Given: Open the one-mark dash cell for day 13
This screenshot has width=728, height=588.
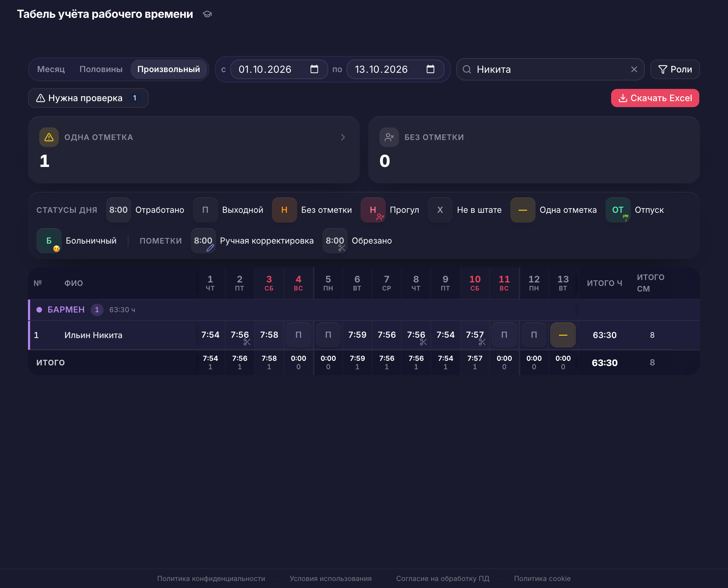Looking at the screenshot, I should click(563, 335).
